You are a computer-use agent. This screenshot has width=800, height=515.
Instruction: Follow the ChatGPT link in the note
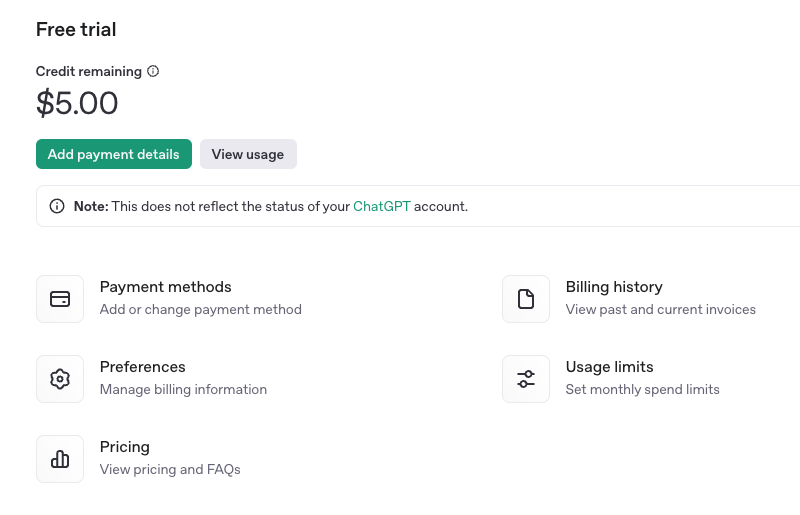point(381,207)
